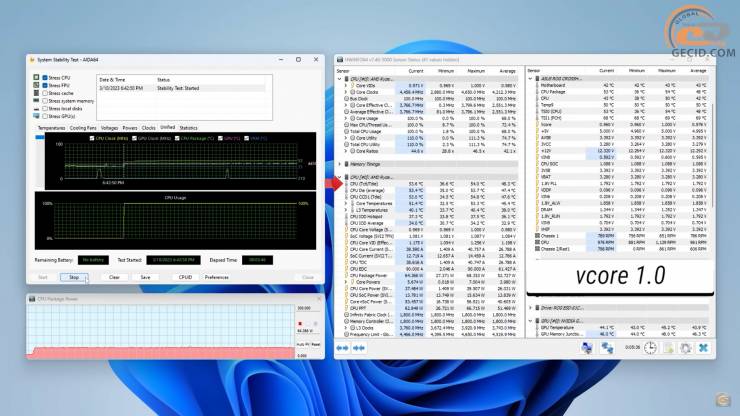The width and height of the screenshot is (740, 416).
Task: Click the red record dot in power graph panel
Action: 300,324
